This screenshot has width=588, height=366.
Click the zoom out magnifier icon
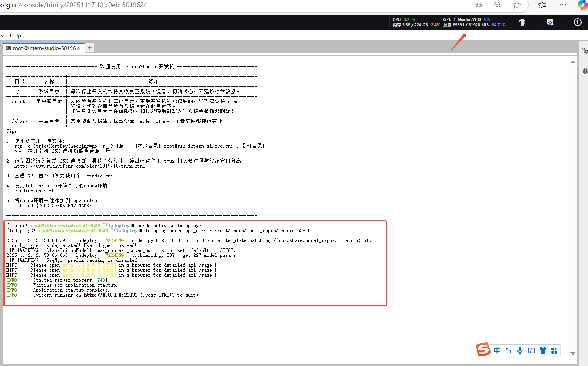click(498, 5)
